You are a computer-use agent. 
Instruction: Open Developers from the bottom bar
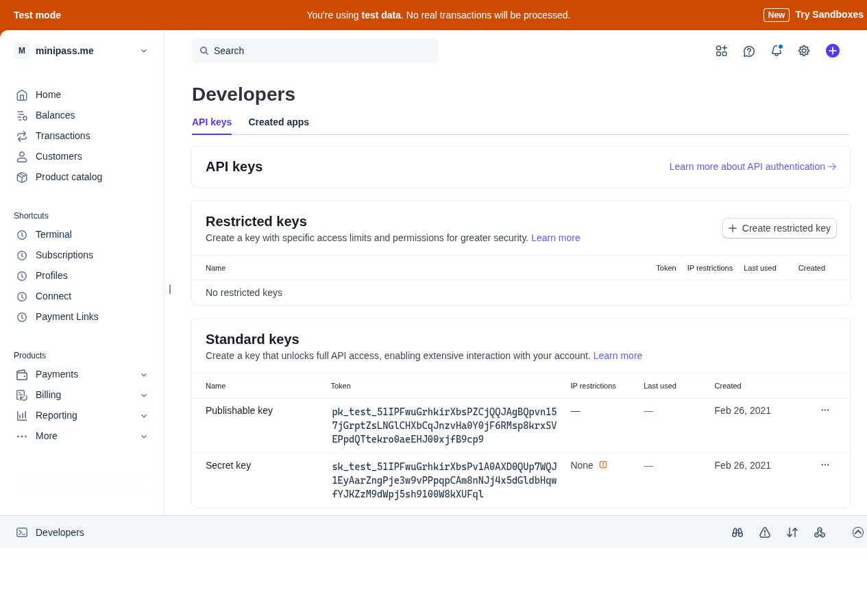pyautogui.click(x=49, y=532)
